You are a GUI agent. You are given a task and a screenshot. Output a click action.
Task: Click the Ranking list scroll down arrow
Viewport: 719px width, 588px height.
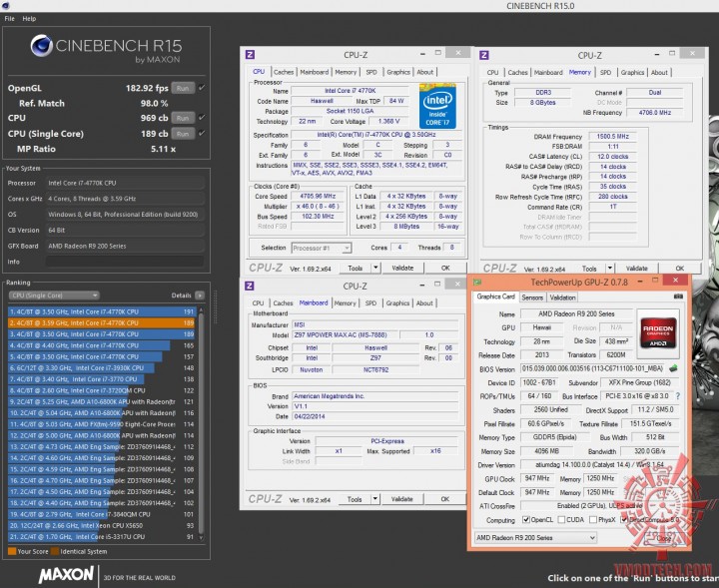202,537
